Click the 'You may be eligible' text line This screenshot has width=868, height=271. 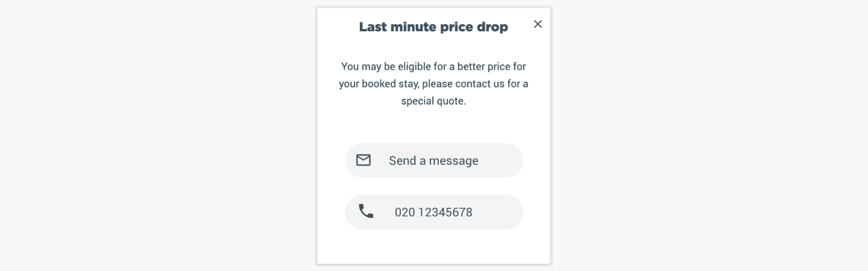pos(433,66)
